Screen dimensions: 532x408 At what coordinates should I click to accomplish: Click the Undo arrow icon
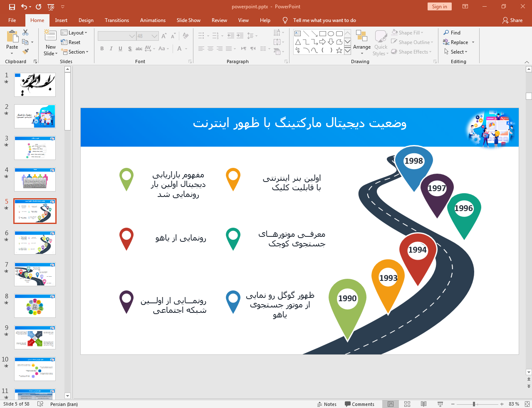[x=24, y=7]
